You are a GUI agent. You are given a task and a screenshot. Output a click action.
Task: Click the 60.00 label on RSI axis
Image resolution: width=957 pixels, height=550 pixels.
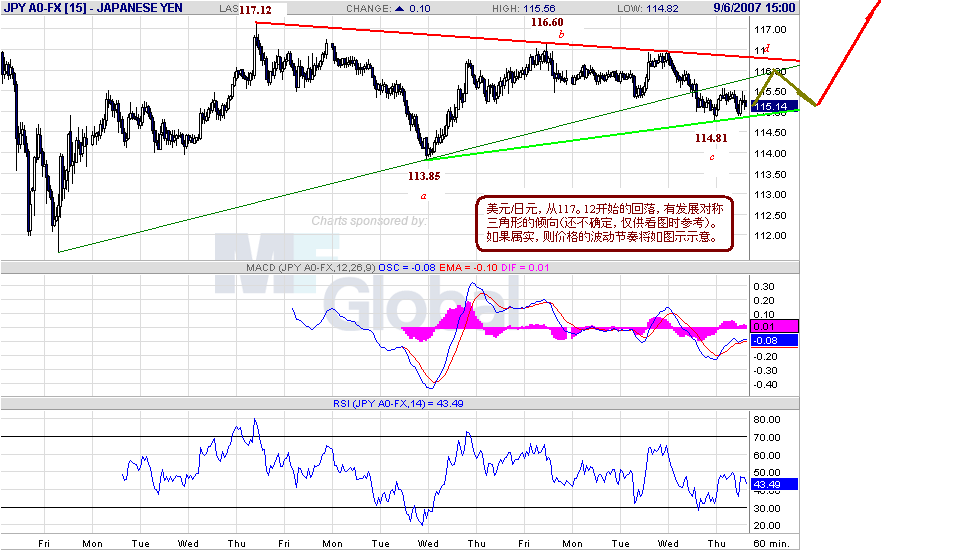pos(767,455)
